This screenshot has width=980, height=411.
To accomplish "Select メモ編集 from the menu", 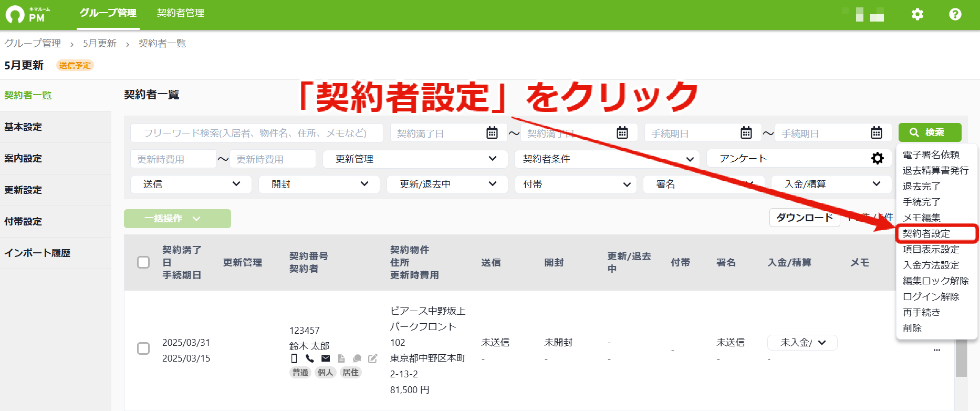I will 922,218.
